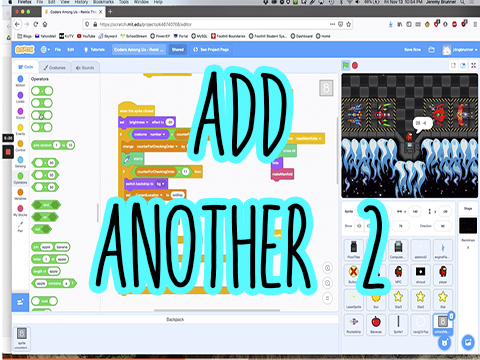Viewport: 480px width, 360px height.
Task: Select the player sprite thumbnail
Action: pyautogui.click(x=443, y=274)
